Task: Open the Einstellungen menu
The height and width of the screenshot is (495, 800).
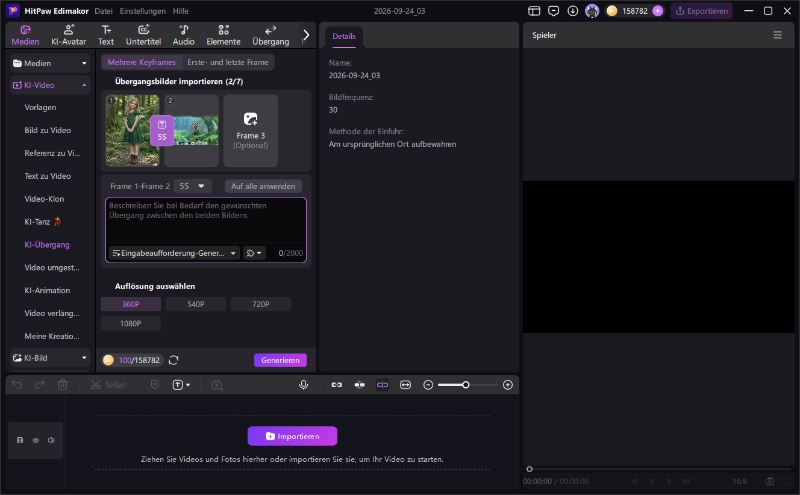Action: tap(142, 11)
